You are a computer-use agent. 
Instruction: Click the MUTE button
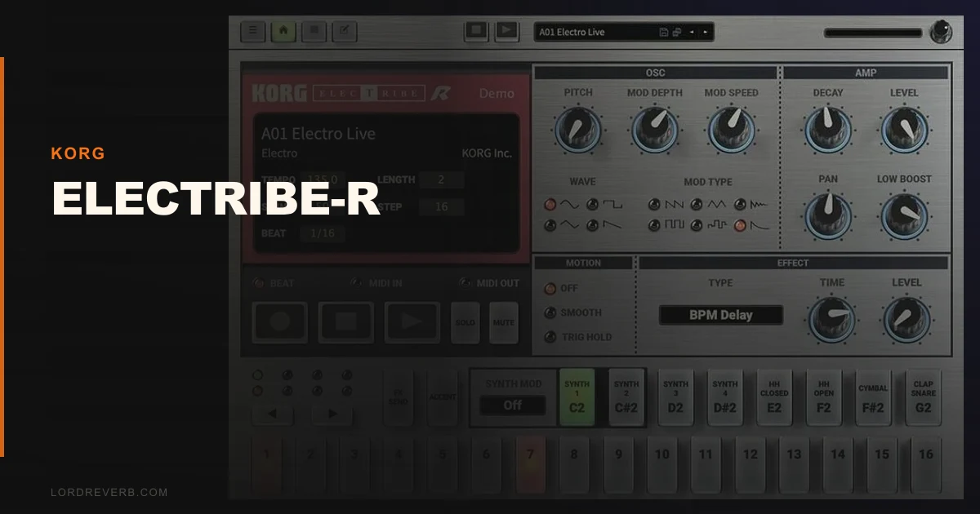[x=504, y=322]
